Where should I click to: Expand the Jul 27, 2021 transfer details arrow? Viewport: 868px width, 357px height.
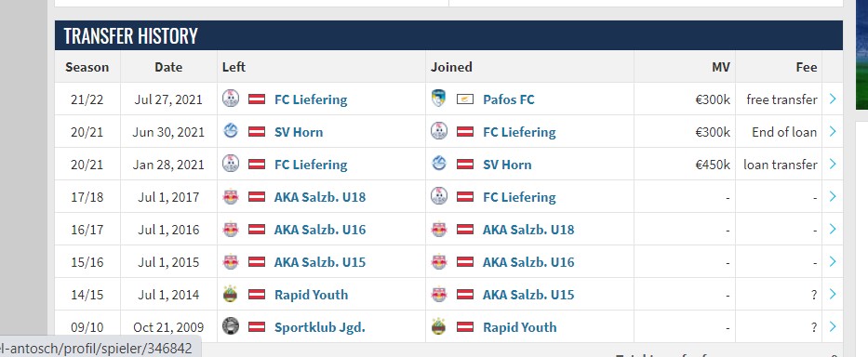(x=833, y=99)
